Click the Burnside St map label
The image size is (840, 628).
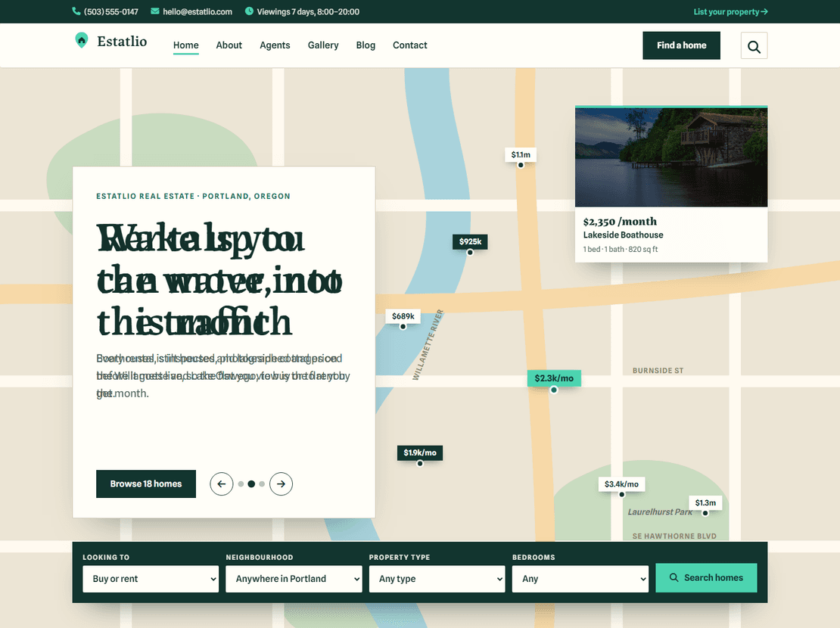click(658, 370)
